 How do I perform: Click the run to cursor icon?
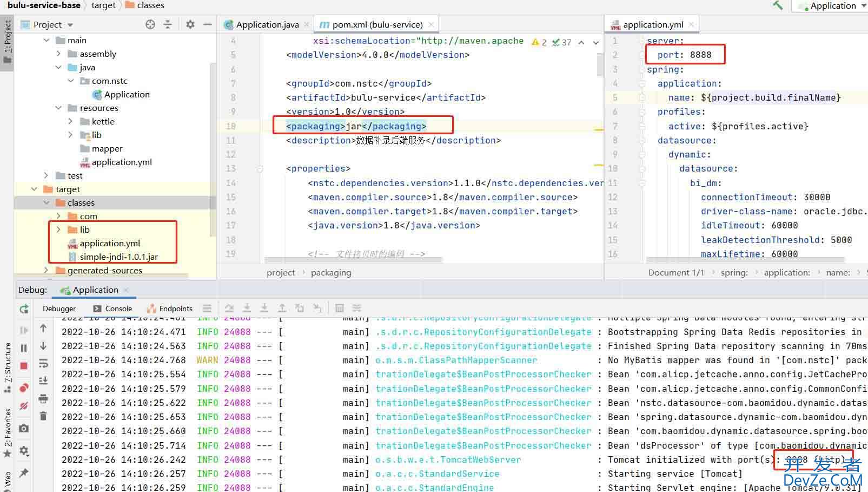click(317, 308)
